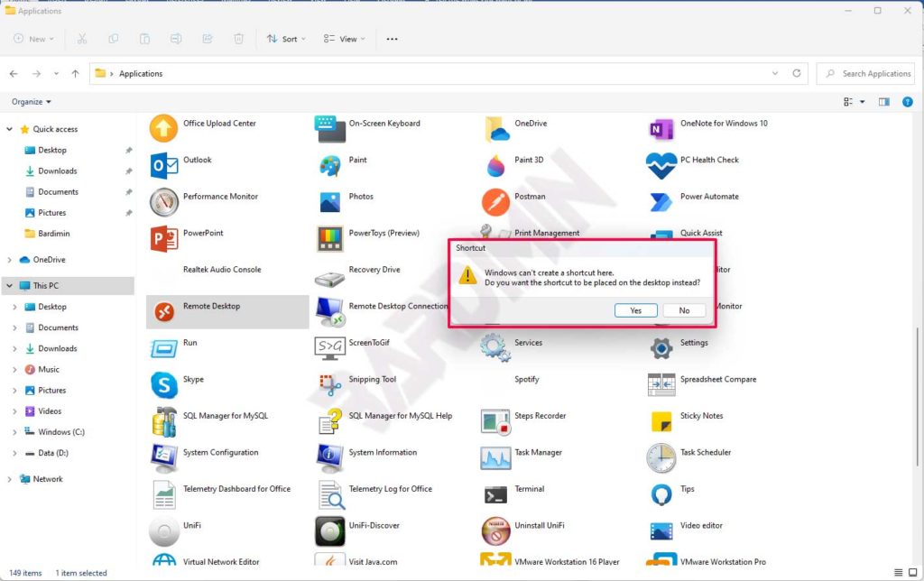
Task: Select the Performance Monitor icon
Action: point(164,202)
